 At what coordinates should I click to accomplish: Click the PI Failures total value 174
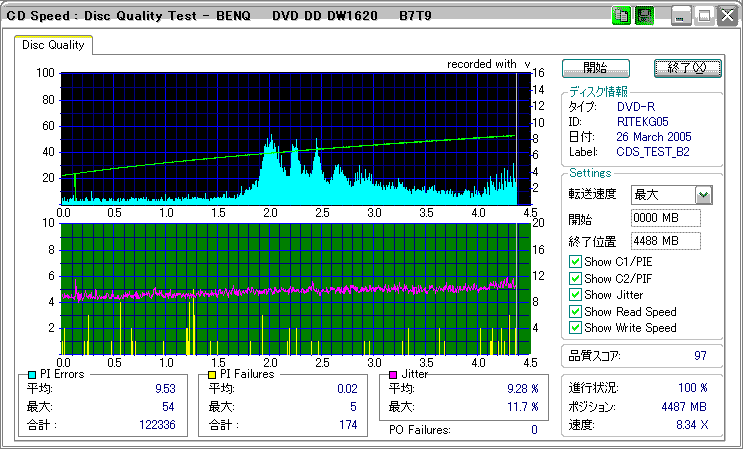pyautogui.click(x=348, y=425)
